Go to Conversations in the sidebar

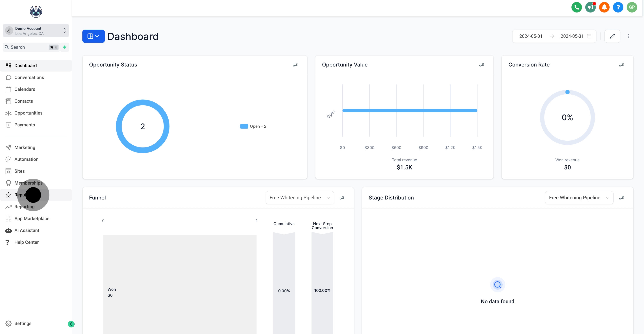29,78
